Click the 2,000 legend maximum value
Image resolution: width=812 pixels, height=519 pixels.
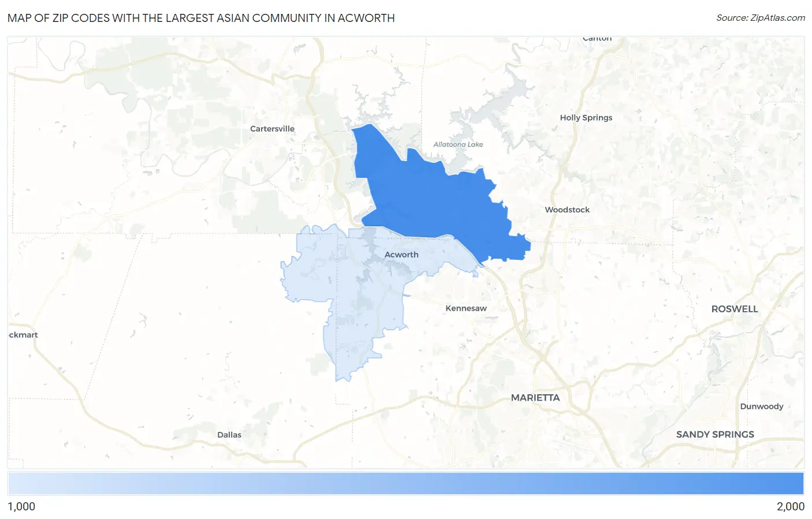[x=791, y=506]
